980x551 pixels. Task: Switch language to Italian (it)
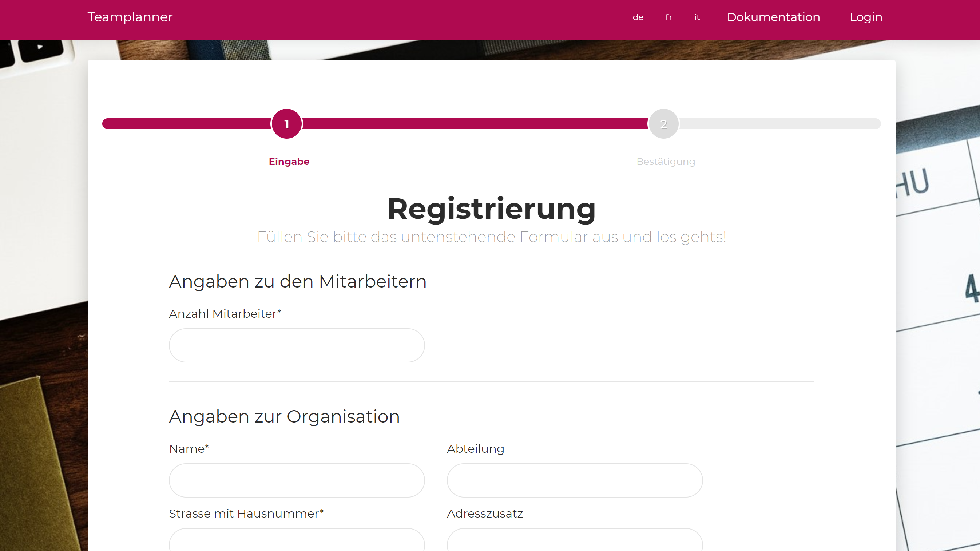tap(697, 17)
